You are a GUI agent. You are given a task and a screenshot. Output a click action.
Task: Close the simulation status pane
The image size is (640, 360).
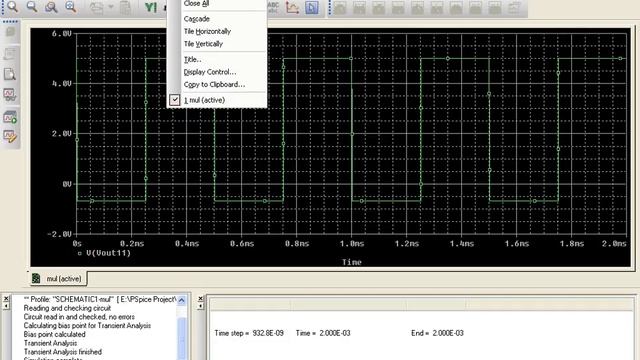(x=200, y=299)
